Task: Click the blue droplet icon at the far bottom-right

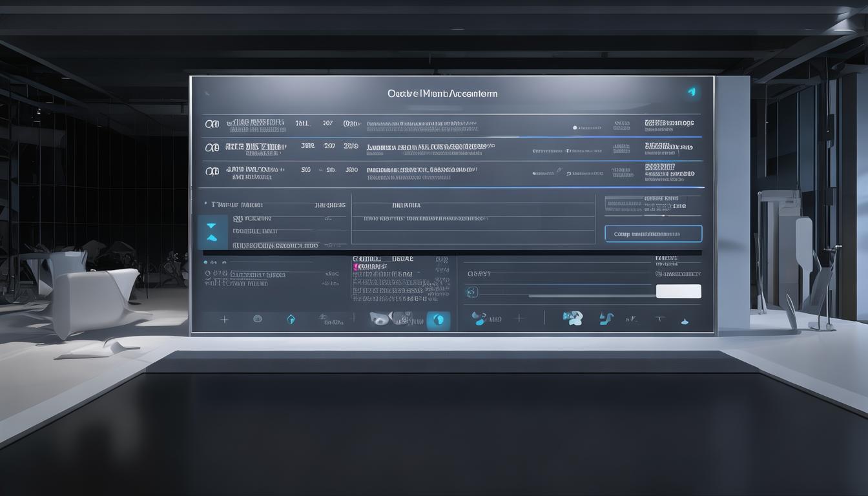Action: [685, 321]
